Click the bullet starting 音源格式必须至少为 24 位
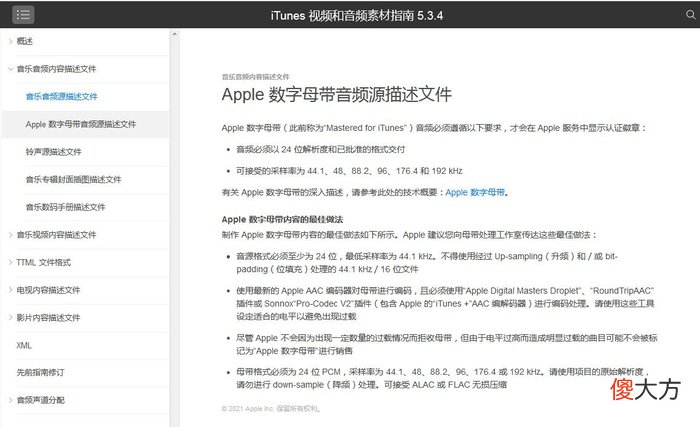Viewport: 700px width, 427px height. click(x=427, y=263)
